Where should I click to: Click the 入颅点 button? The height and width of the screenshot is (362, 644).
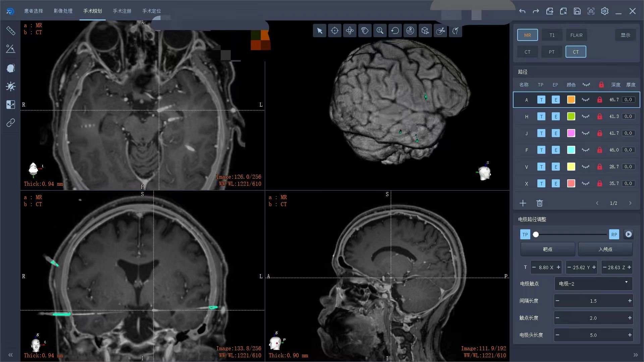(x=605, y=249)
